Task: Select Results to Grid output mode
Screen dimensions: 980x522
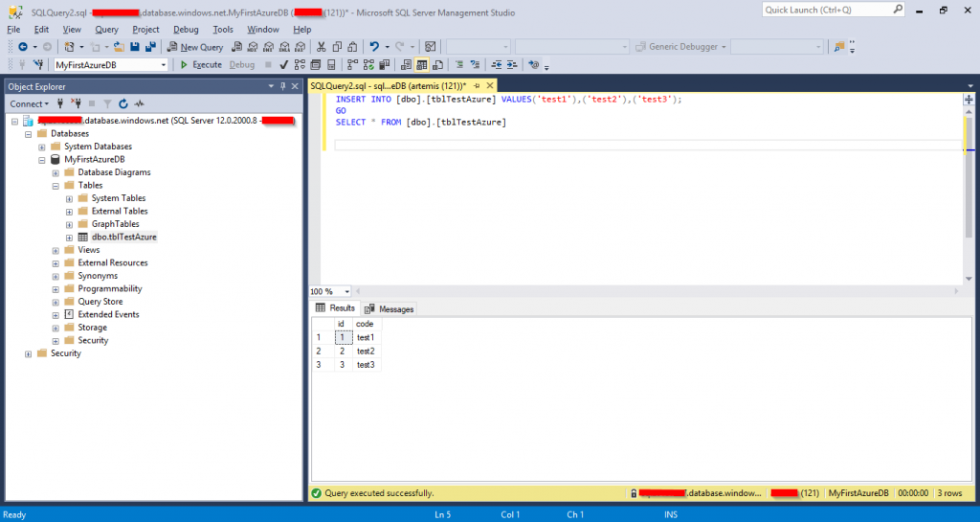Action: tap(422, 64)
